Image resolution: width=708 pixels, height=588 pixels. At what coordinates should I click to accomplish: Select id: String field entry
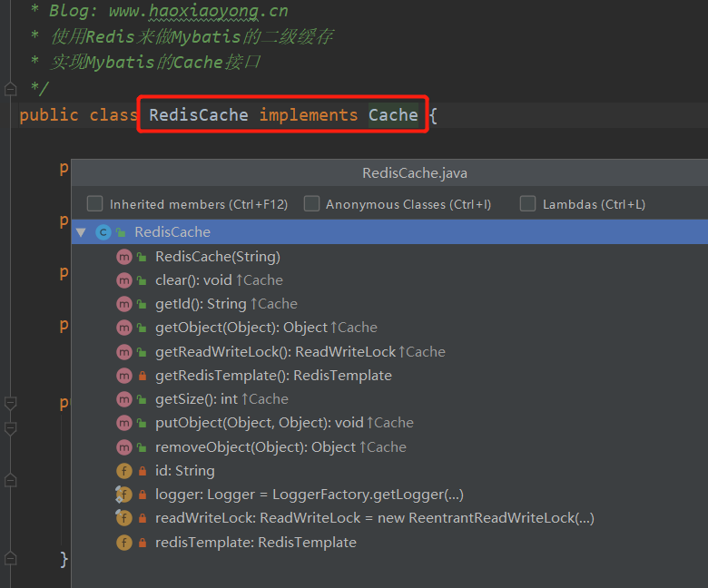pos(184,471)
